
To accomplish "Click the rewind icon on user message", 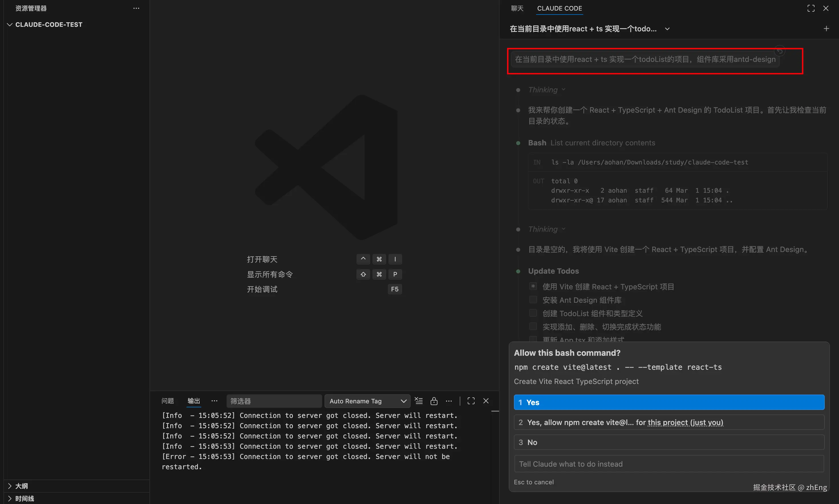I will click(780, 51).
